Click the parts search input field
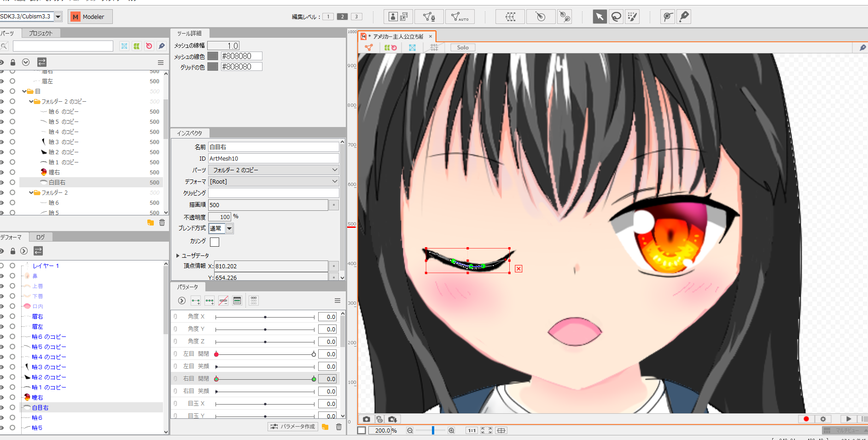This screenshot has width=868, height=440. pyautogui.click(x=63, y=46)
